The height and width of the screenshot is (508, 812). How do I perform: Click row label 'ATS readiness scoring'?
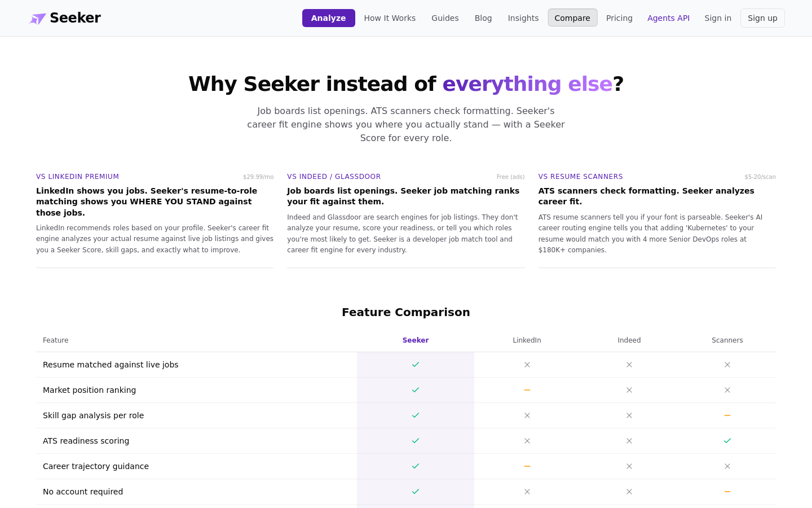[86, 441]
